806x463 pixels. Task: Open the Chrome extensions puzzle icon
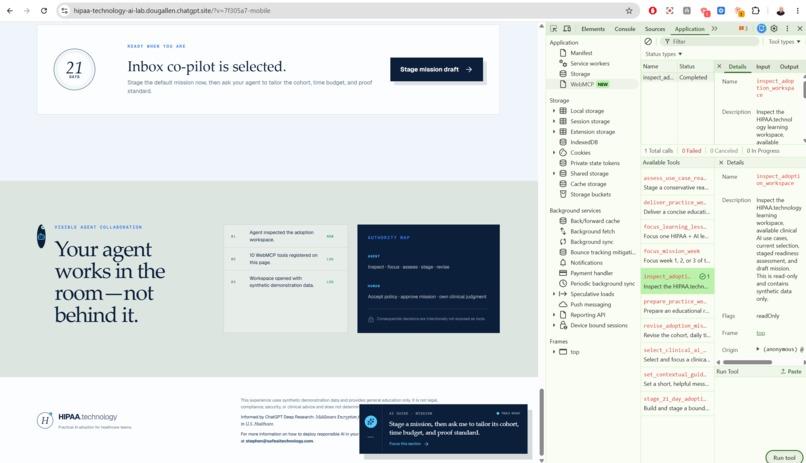coord(756,10)
